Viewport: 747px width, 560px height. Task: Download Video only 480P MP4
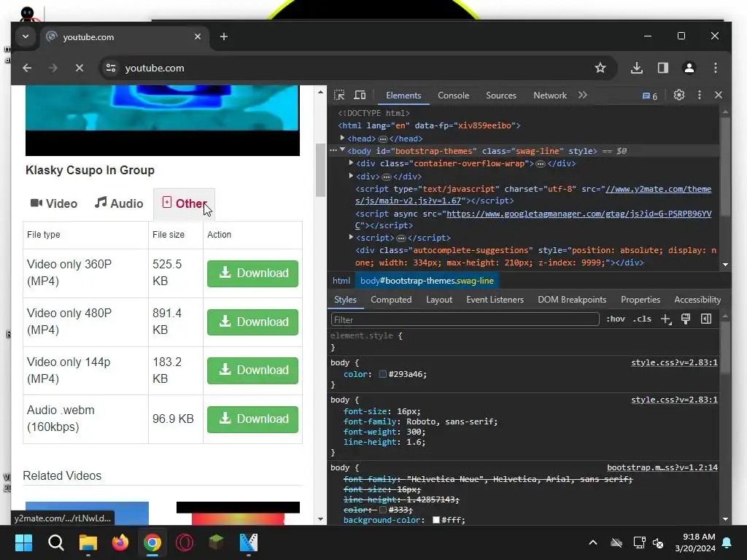(x=252, y=322)
